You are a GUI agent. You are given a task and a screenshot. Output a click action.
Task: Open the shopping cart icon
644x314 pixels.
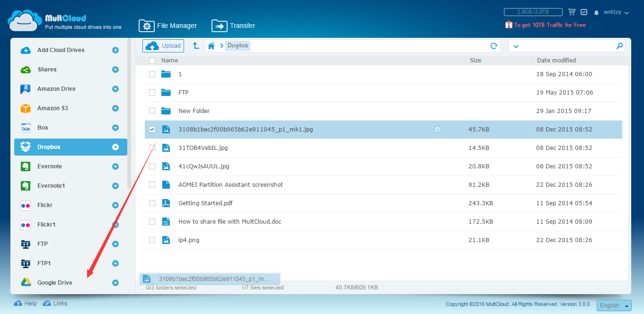coord(572,12)
